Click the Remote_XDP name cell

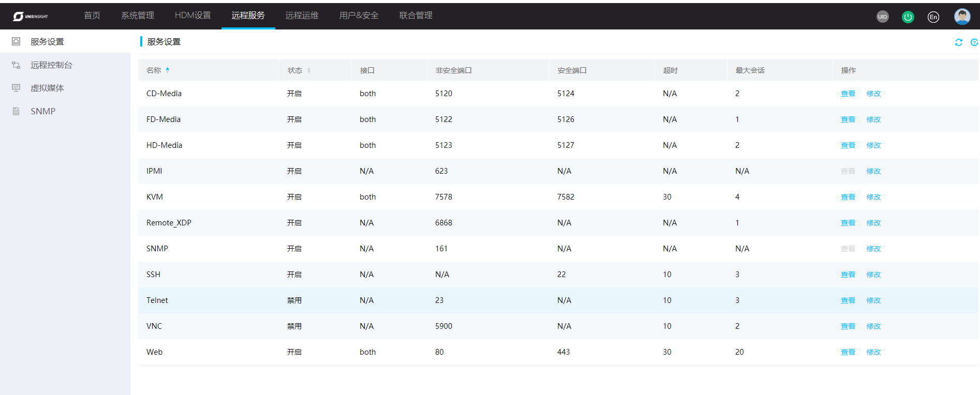click(169, 223)
